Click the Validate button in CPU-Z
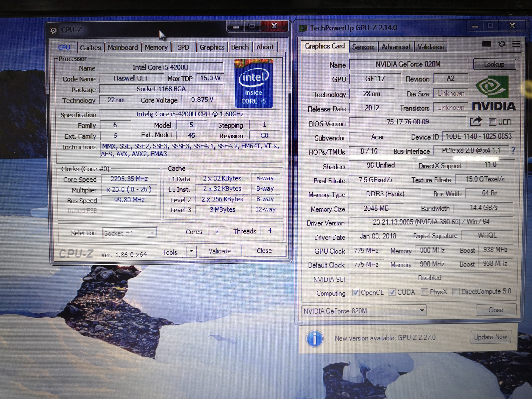Image resolution: width=532 pixels, height=399 pixels. coord(220,251)
